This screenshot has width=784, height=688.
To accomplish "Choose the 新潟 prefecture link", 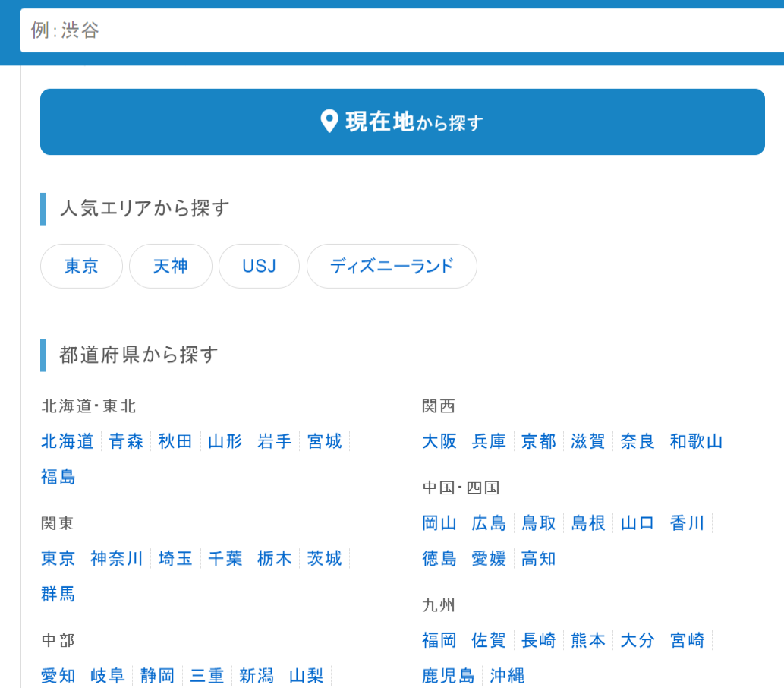I will tap(257, 676).
